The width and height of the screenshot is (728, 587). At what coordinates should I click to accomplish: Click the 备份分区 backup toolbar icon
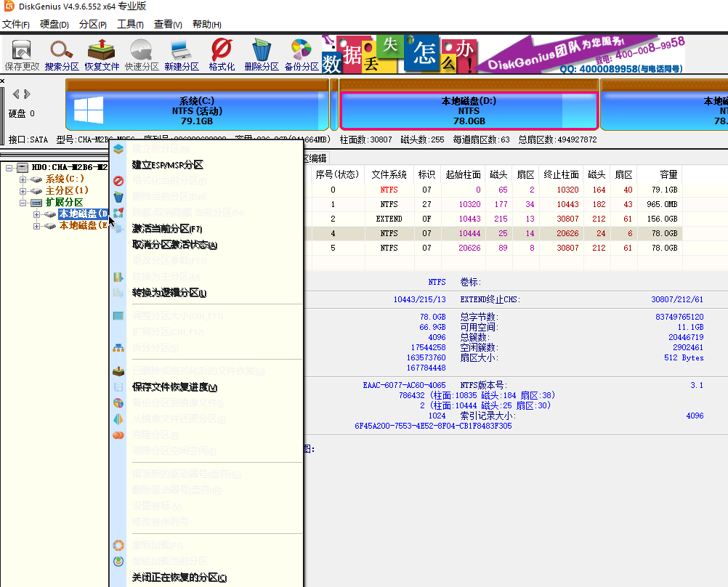click(x=302, y=55)
